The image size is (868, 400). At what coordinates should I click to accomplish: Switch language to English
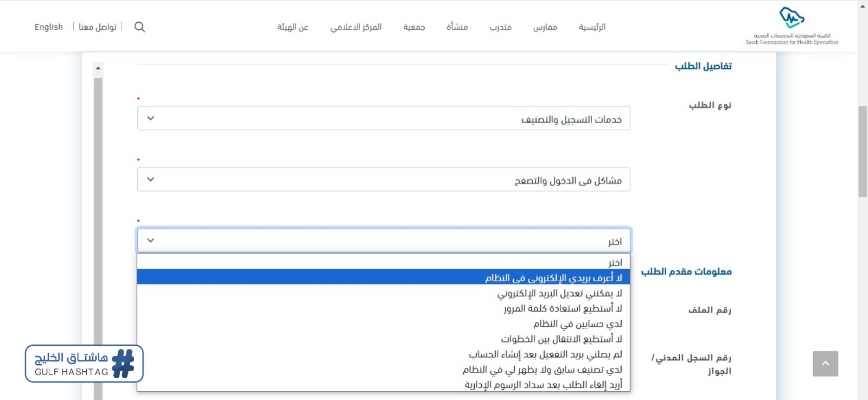[x=49, y=27]
